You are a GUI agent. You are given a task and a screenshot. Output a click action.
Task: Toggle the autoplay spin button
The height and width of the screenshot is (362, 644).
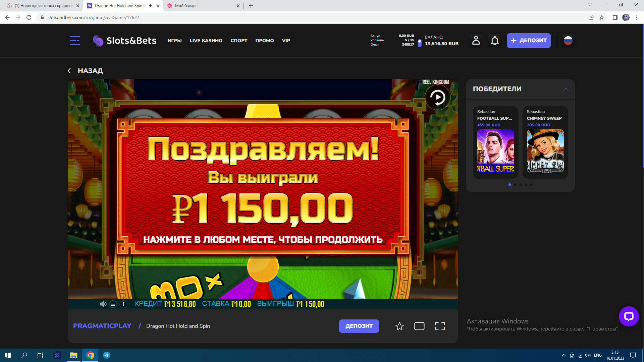[437, 98]
